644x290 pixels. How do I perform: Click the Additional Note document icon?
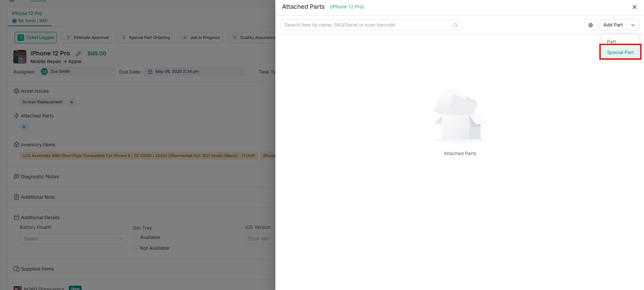pyautogui.click(x=16, y=197)
